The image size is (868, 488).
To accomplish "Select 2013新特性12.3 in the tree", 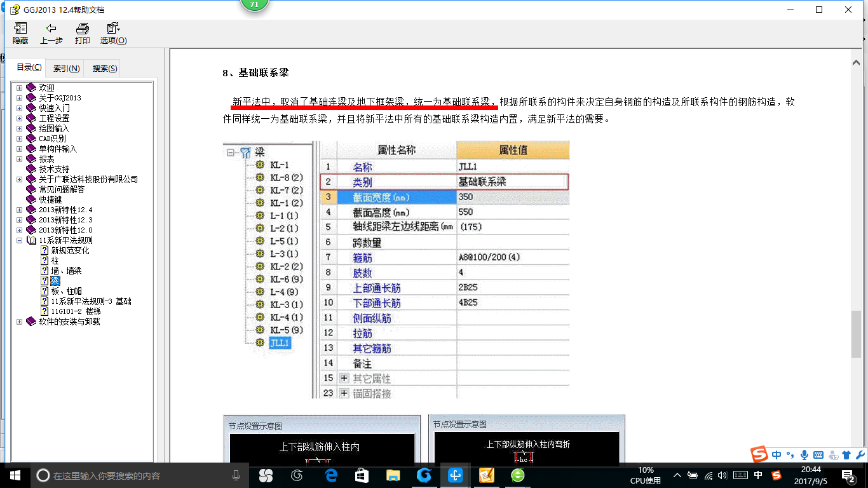I will [x=65, y=220].
